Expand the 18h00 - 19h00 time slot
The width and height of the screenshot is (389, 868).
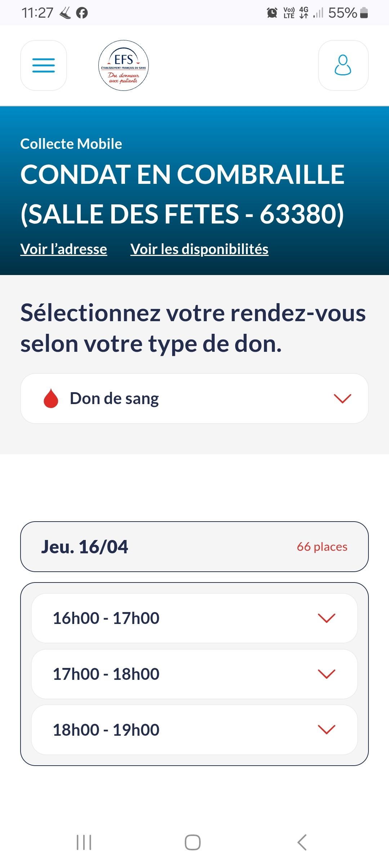194,730
